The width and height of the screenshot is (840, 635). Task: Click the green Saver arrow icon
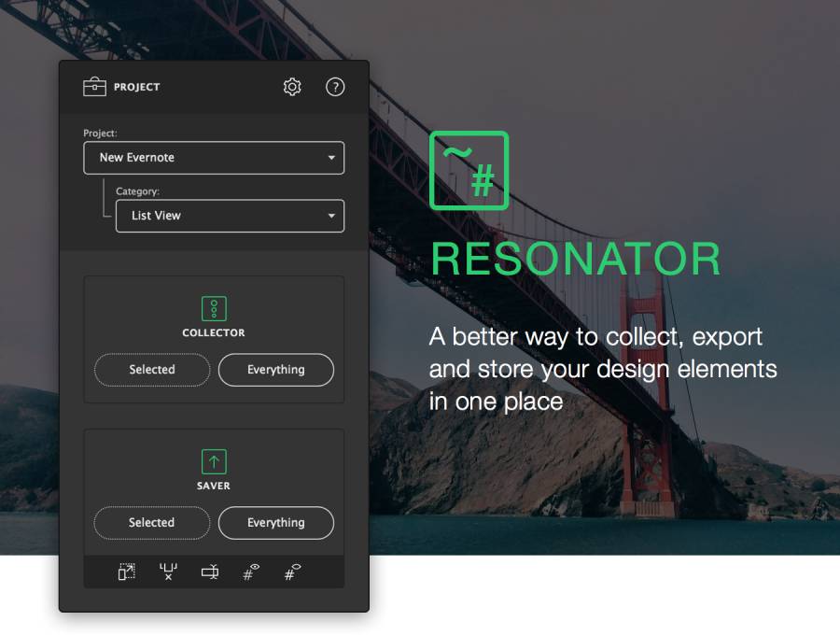tap(214, 461)
